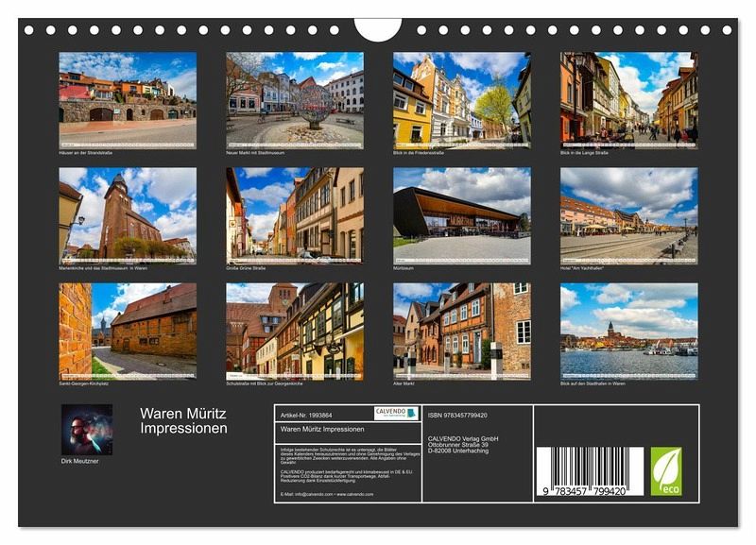Select the caption 'Häuser an der Strandstraße'
Image resolution: width=756 pixels, height=545 pixels.
86,153
